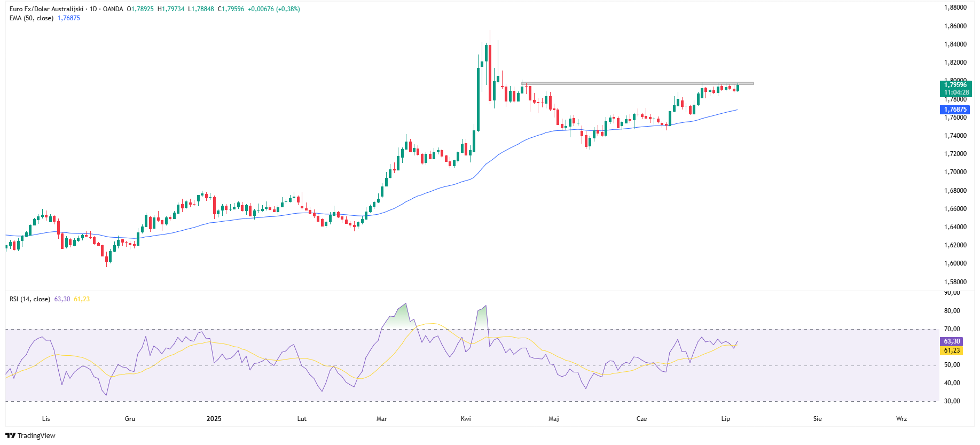Click price axis label 1,86000
This screenshot has width=980, height=445.
(x=955, y=26)
